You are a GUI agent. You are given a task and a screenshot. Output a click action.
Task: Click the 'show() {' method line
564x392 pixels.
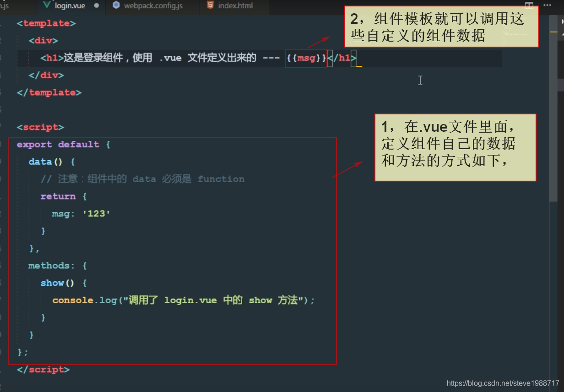[x=64, y=284]
